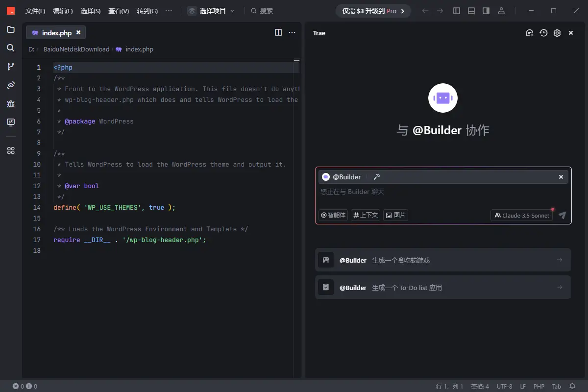The width and height of the screenshot is (588, 392).
Task: Click the chat message input field
Action: tap(441, 192)
